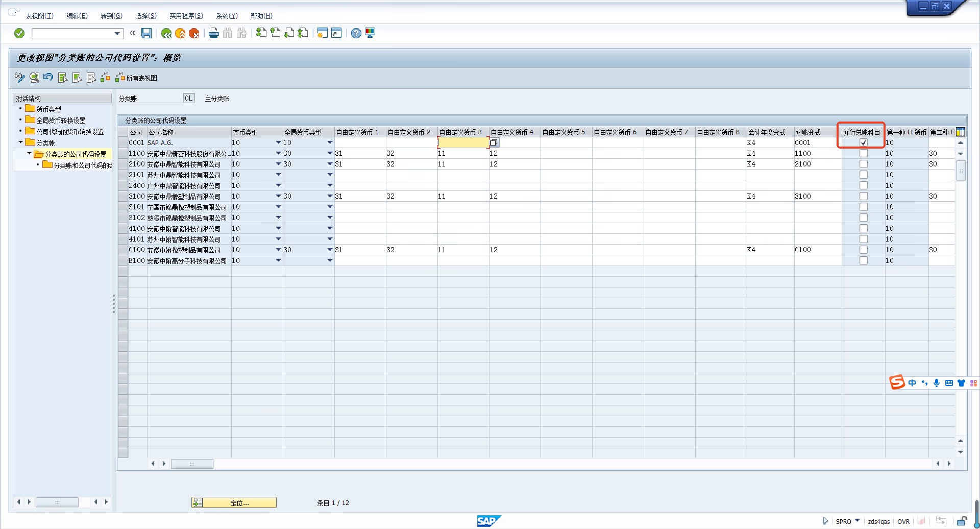Screen dimensions: 980x529
Task: Click the dialog structure horizontal scrollbar thumb
Action: coord(57,502)
